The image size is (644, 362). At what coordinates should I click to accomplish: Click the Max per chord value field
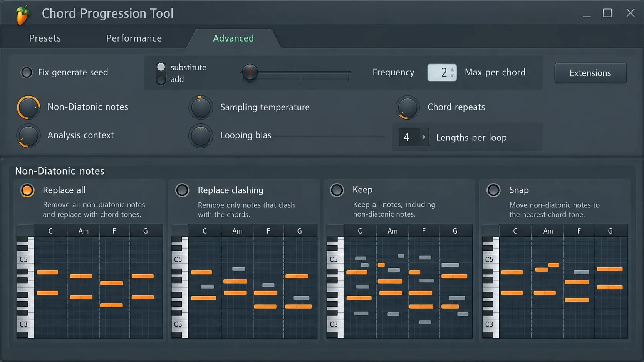pos(442,72)
